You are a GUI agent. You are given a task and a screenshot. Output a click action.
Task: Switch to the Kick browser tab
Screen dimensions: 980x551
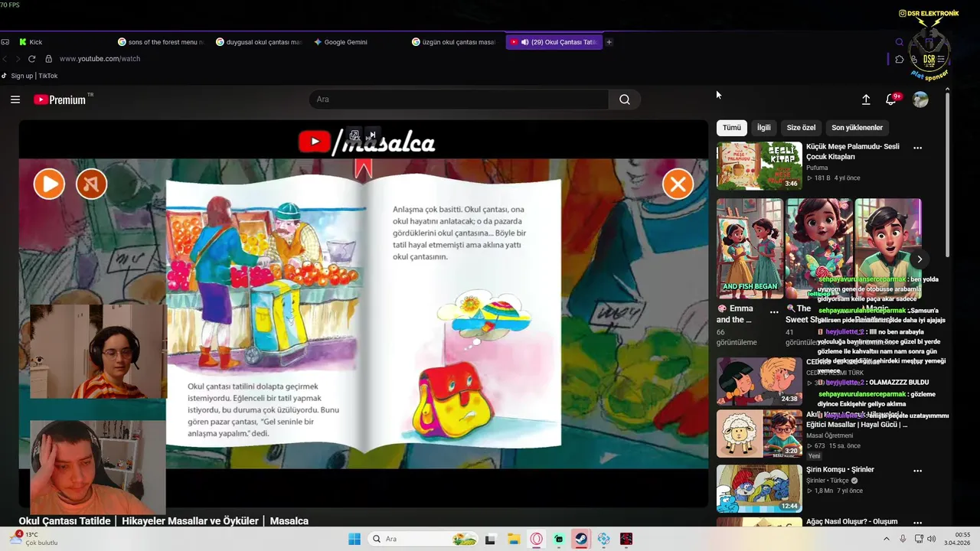(31, 42)
